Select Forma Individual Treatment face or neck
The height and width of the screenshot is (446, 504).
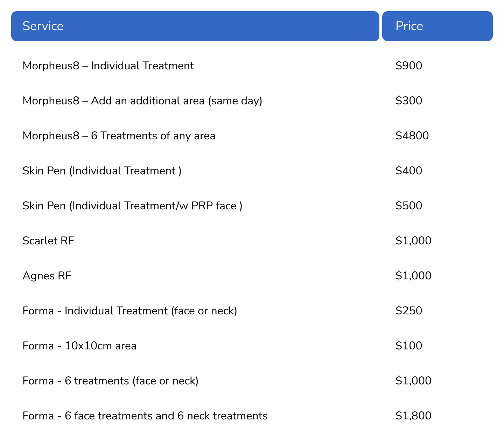(x=129, y=311)
